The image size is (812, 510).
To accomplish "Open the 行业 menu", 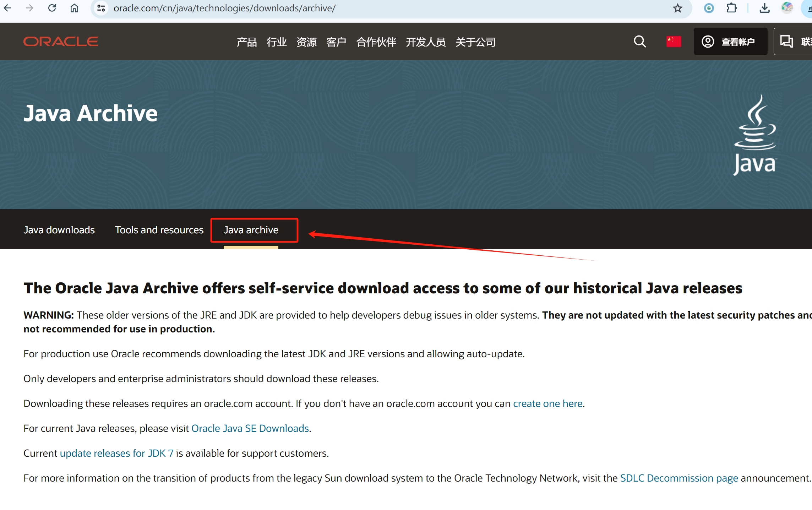I will click(277, 42).
